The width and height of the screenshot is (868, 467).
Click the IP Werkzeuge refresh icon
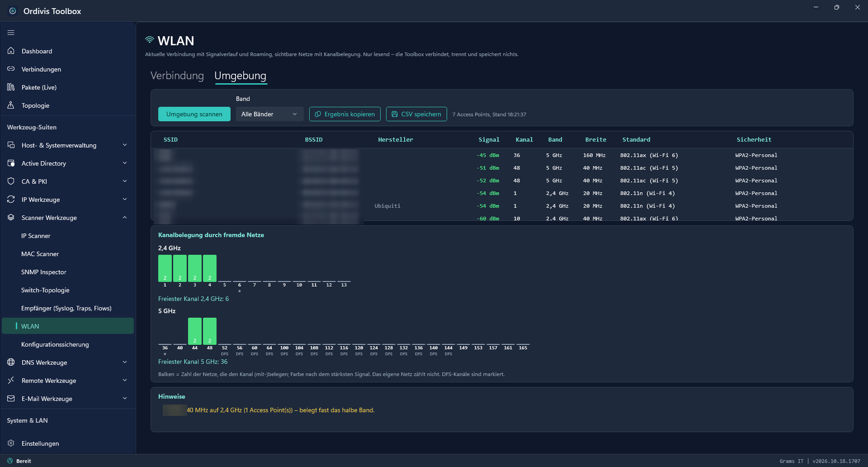tap(11, 199)
